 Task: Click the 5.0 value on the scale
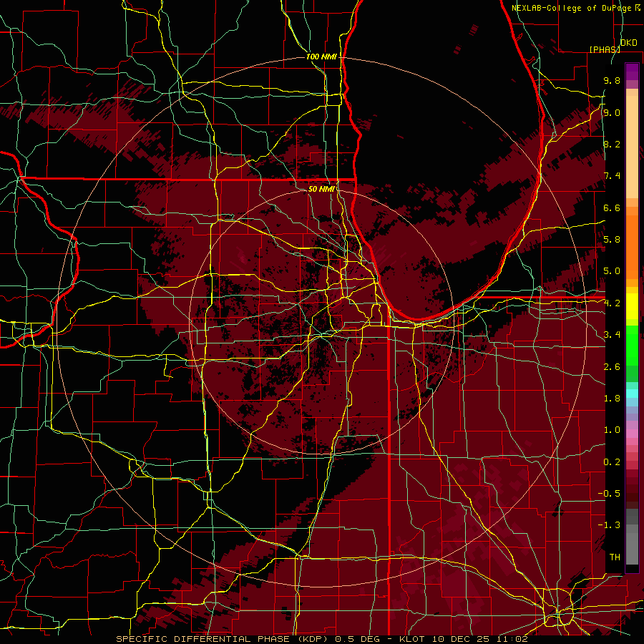[612, 271]
